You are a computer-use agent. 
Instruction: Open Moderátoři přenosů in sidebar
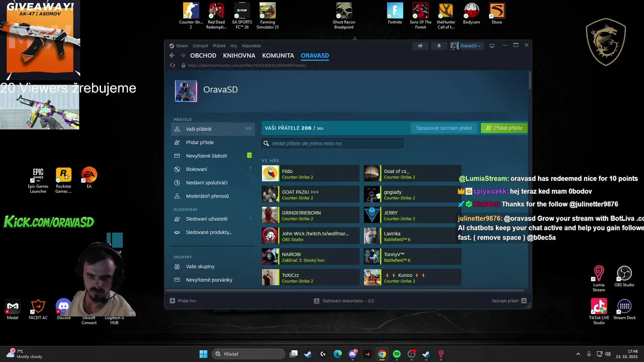coord(213,196)
